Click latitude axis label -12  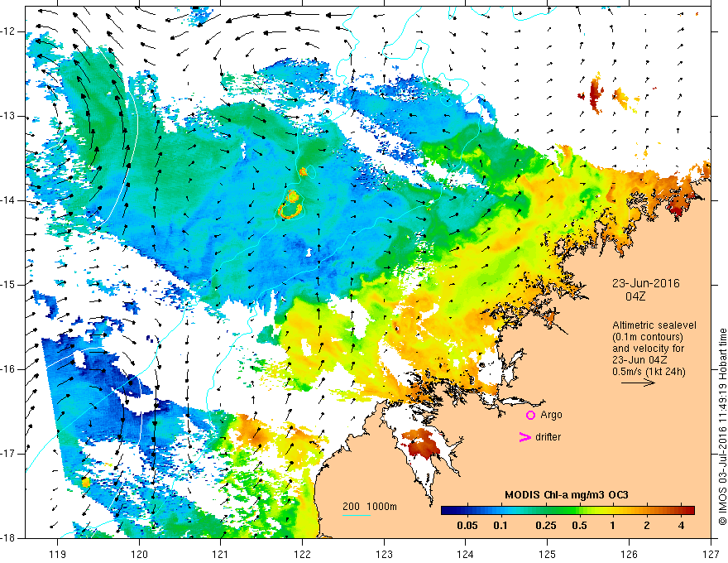[8, 31]
